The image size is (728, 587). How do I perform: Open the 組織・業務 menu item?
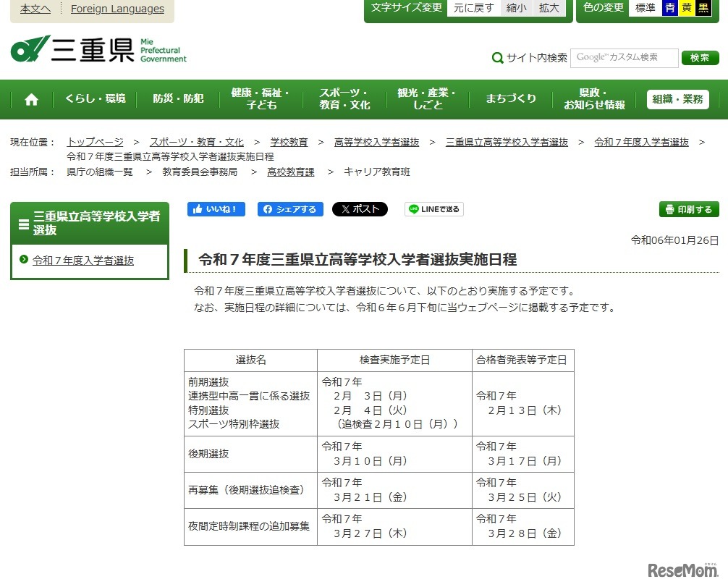(677, 99)
